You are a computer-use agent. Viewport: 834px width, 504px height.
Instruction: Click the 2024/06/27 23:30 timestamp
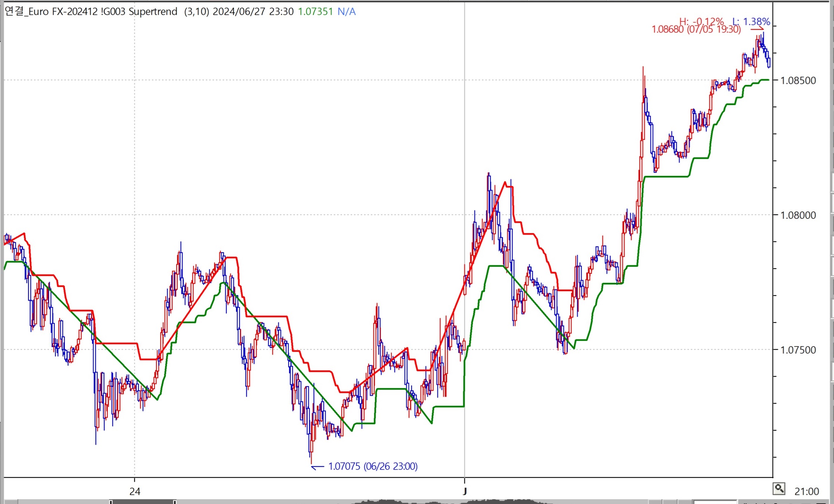(253, 12)
